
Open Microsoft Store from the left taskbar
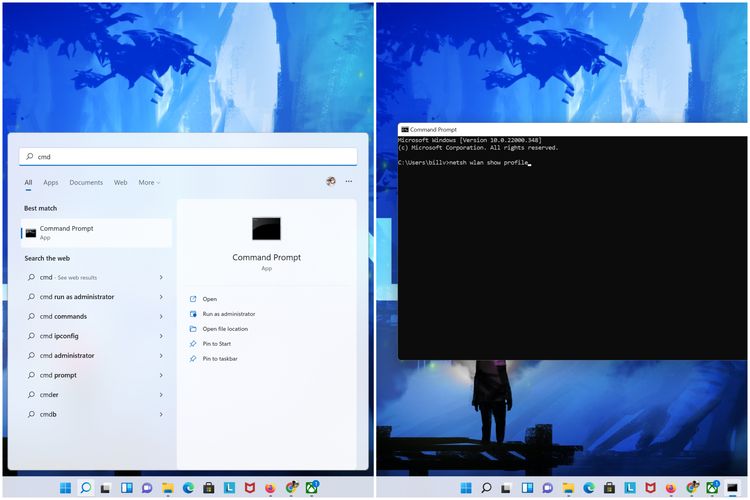coord(209,488)
